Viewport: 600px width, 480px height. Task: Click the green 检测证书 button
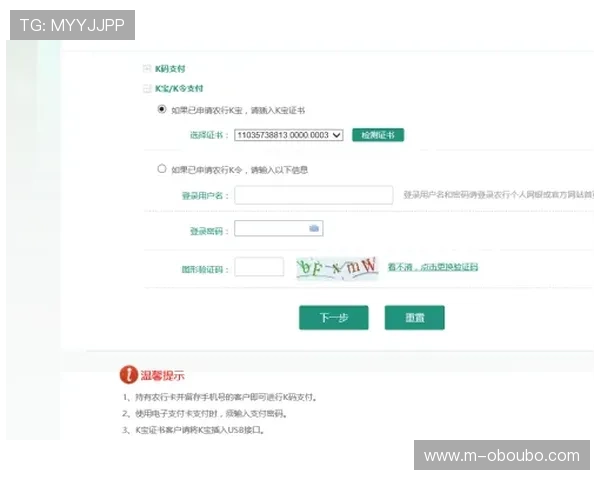click(378, 135)
